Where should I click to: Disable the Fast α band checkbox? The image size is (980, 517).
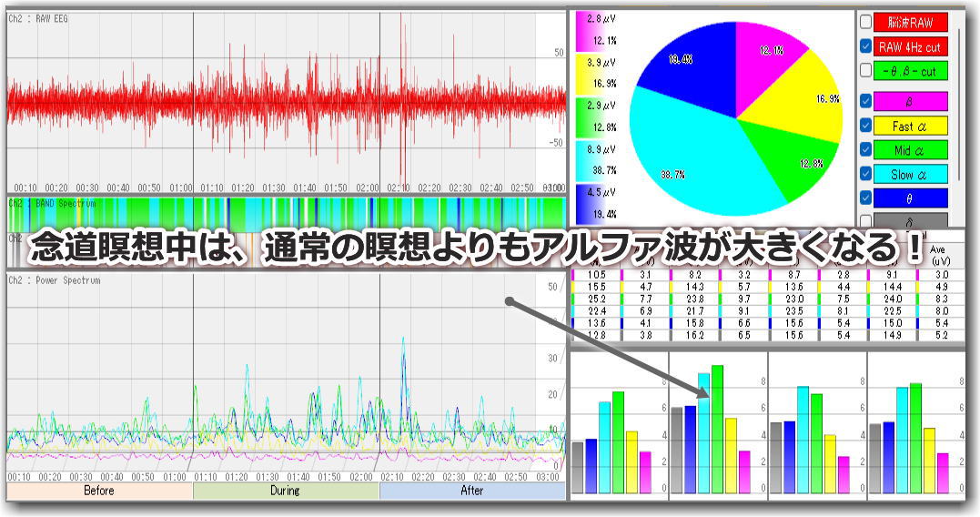click(x=865, y=126)
